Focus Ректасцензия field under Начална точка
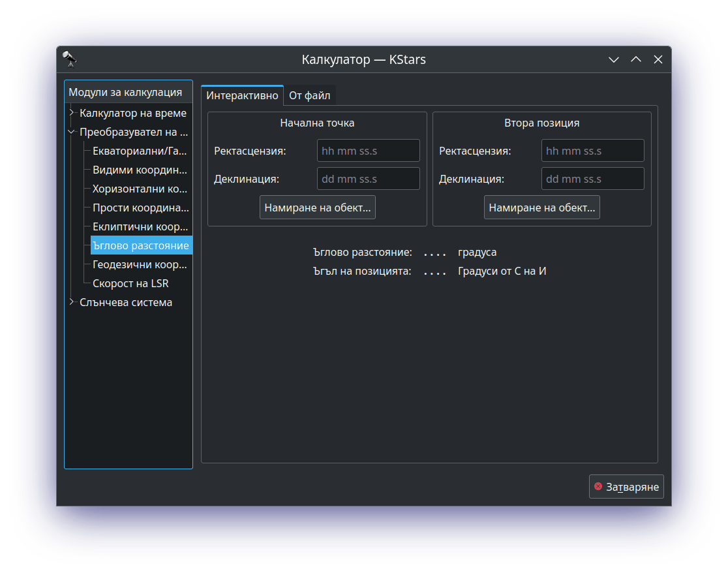This screenshot has width=728, height=573. click(368, 151)
